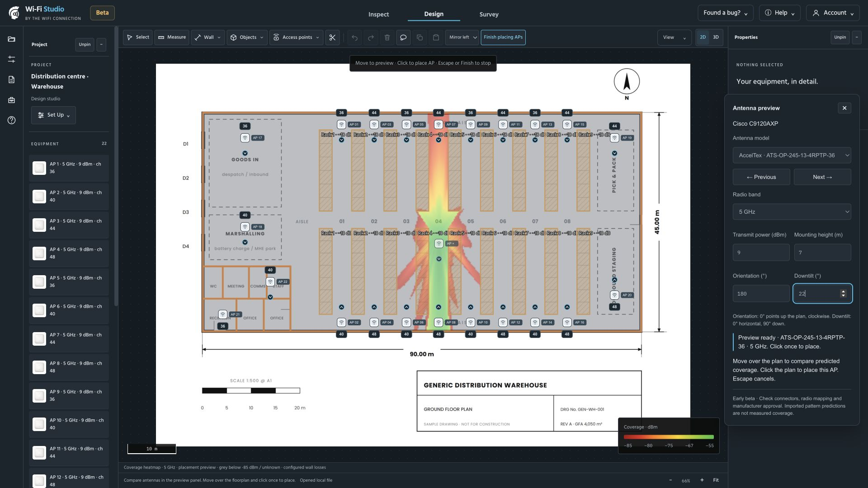Switch to the Survey tab
Image resolution: width=868 pixels, height=488 pixels.
pos(489,14)
